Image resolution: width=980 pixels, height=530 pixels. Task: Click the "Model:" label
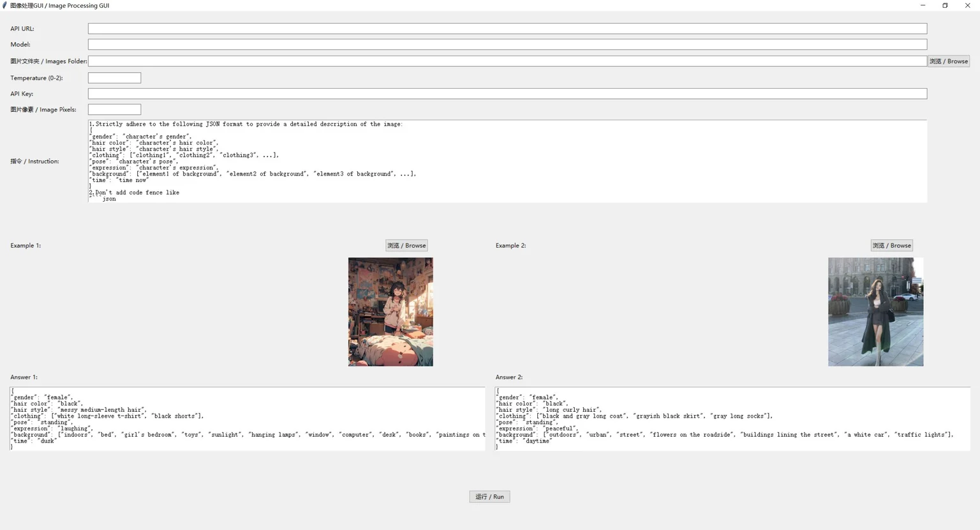pyautogui.click(x=20, y=45)
